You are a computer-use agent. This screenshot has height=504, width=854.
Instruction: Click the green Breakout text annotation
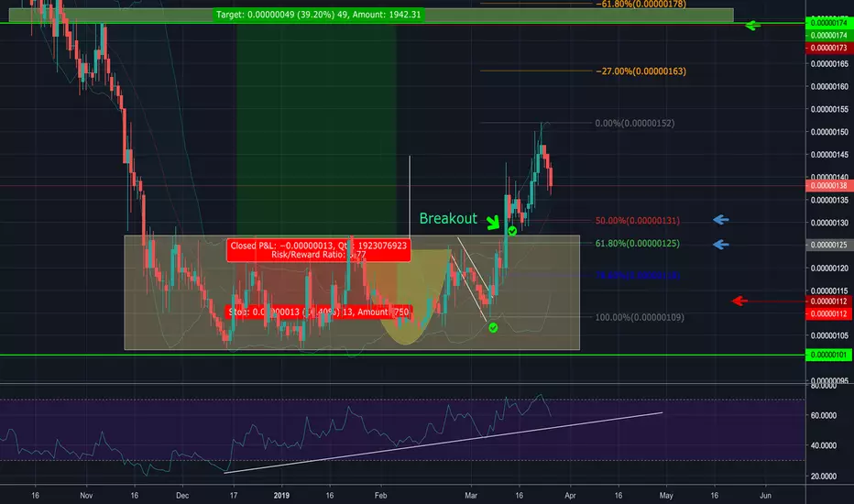pos(448,218)
